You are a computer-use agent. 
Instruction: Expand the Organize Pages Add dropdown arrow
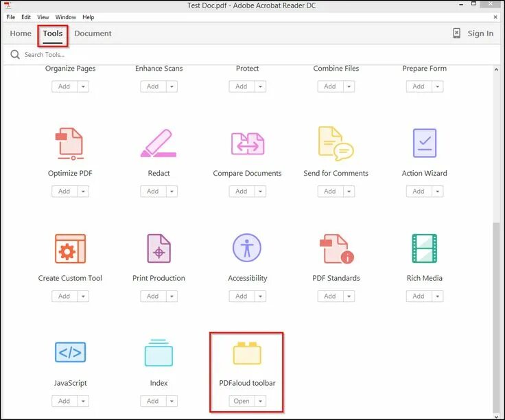[83, 86]
